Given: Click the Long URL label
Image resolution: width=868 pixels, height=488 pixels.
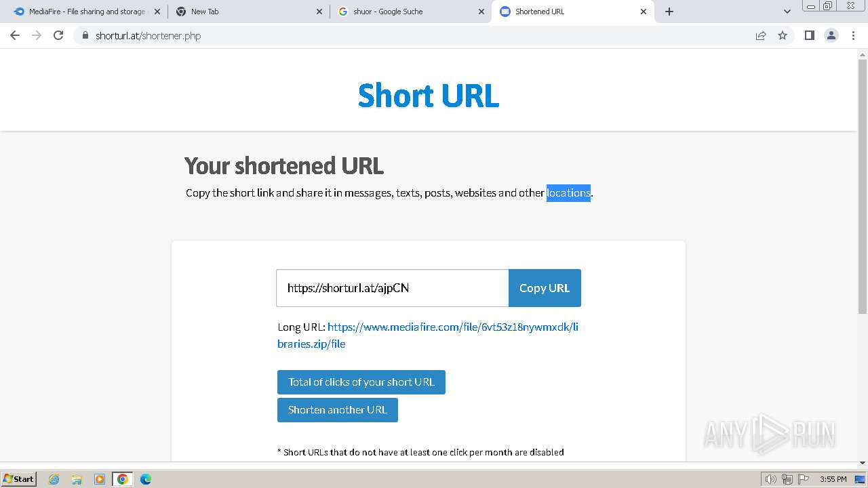Looking at the screenshot, I should (x=301, y=327).
